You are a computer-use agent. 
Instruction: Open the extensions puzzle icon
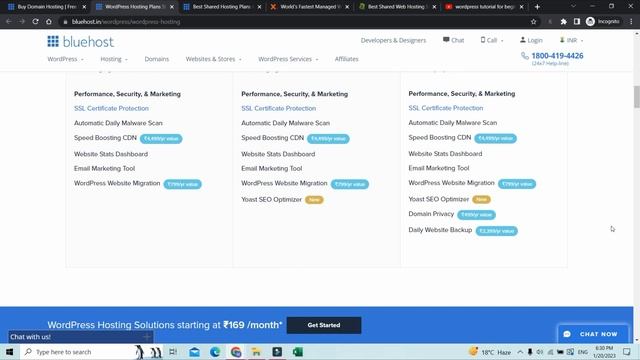[x=564, y=22]
